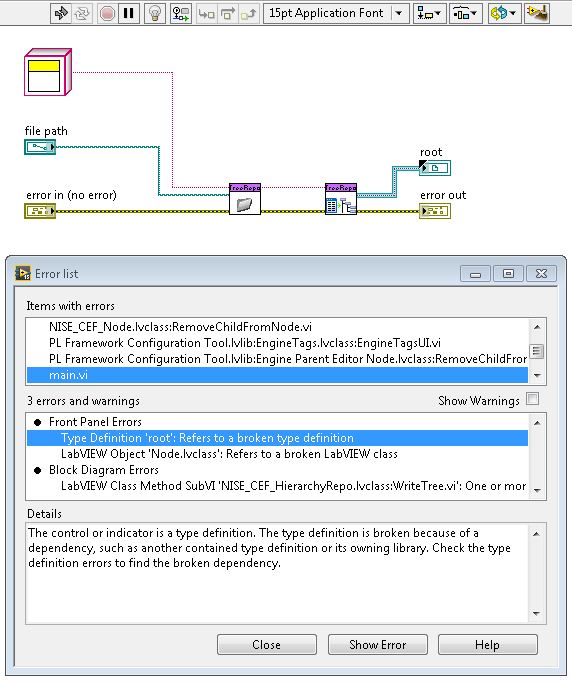572x684 pixels.
Task: Click the Step Over toolbar icon
Action: coord(227,14)
